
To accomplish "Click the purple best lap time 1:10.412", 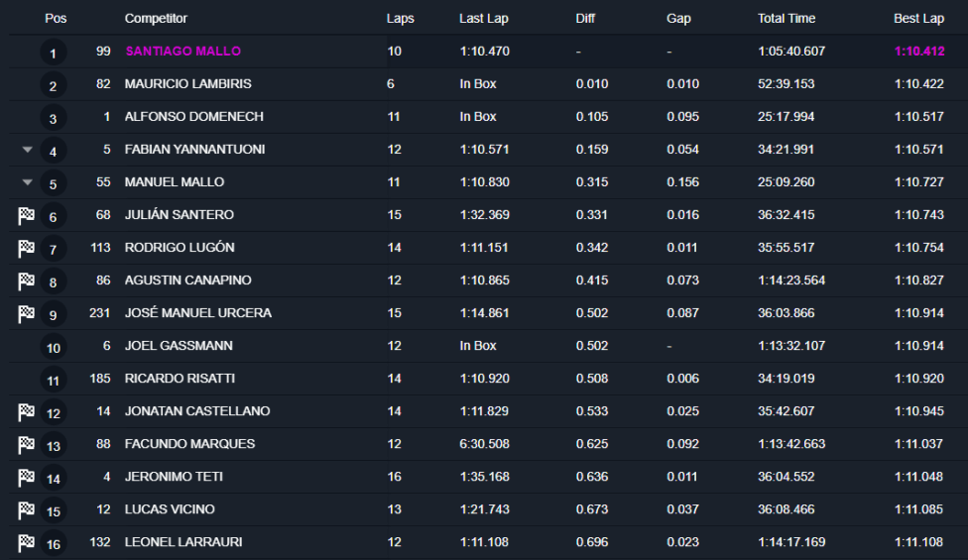I will [x=918, y=52].
